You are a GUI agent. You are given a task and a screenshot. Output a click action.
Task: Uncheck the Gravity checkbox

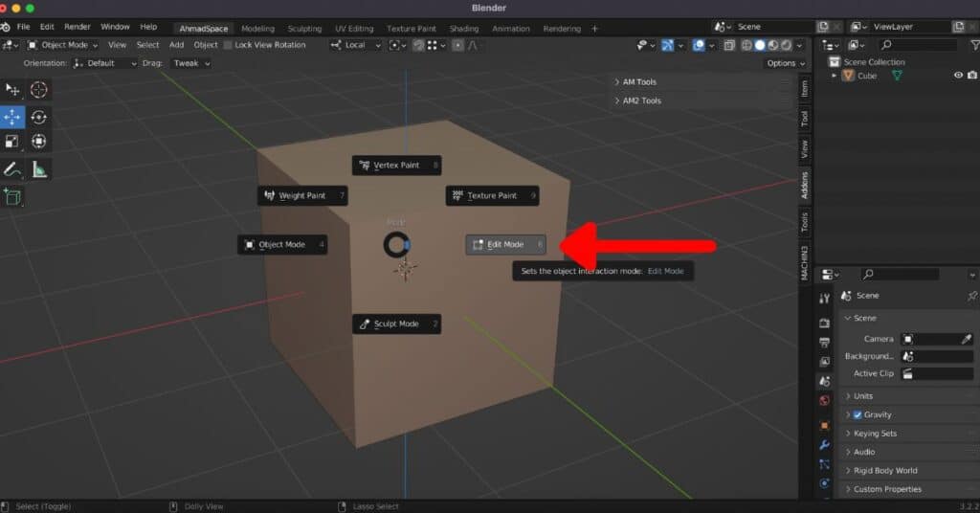click(857, 414)
